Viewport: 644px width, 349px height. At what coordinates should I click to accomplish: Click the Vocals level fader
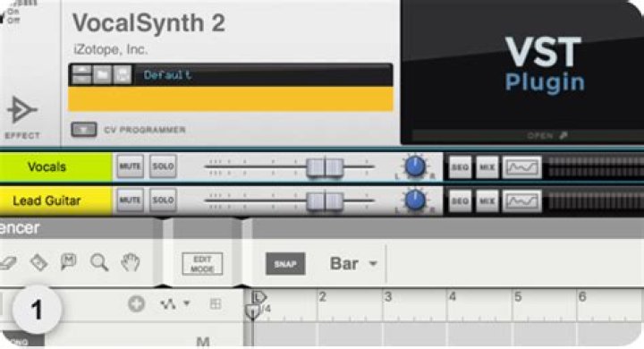[x=325, y=167]
